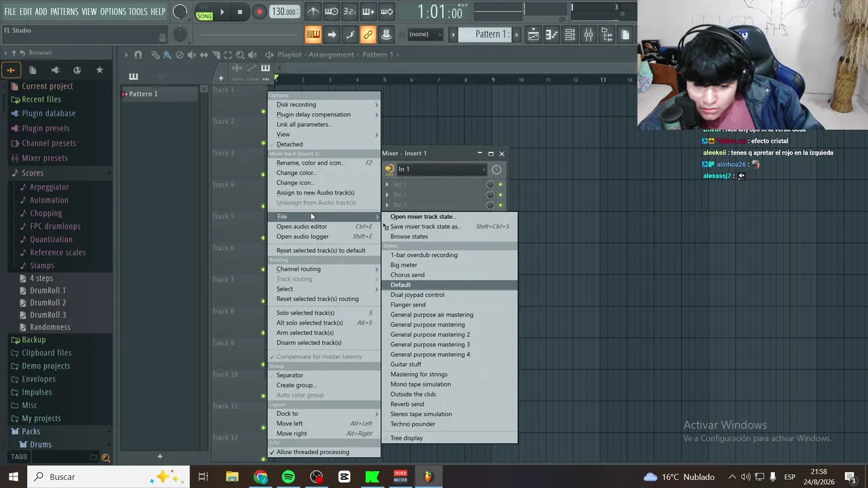Add new pattern with plus button

click(x=516, y=35)
